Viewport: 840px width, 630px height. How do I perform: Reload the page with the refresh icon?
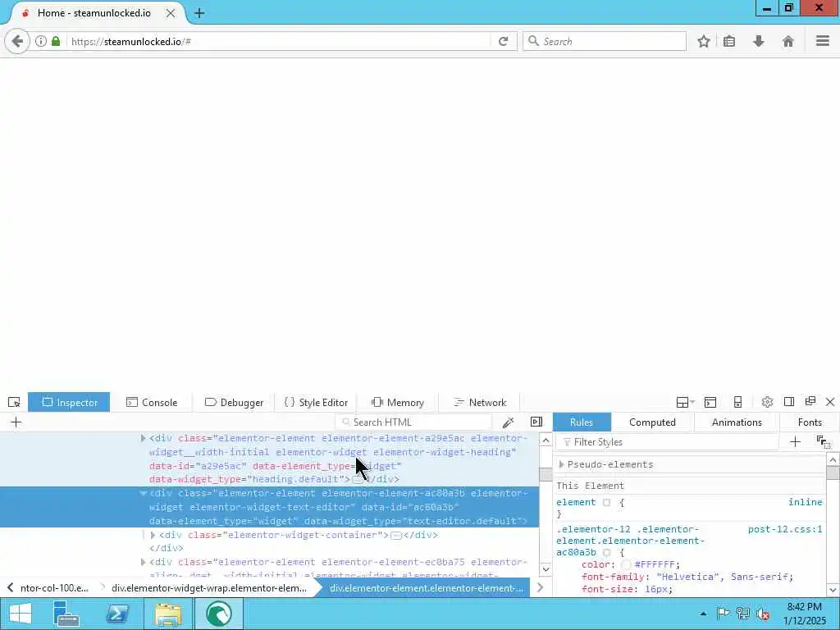503,41
